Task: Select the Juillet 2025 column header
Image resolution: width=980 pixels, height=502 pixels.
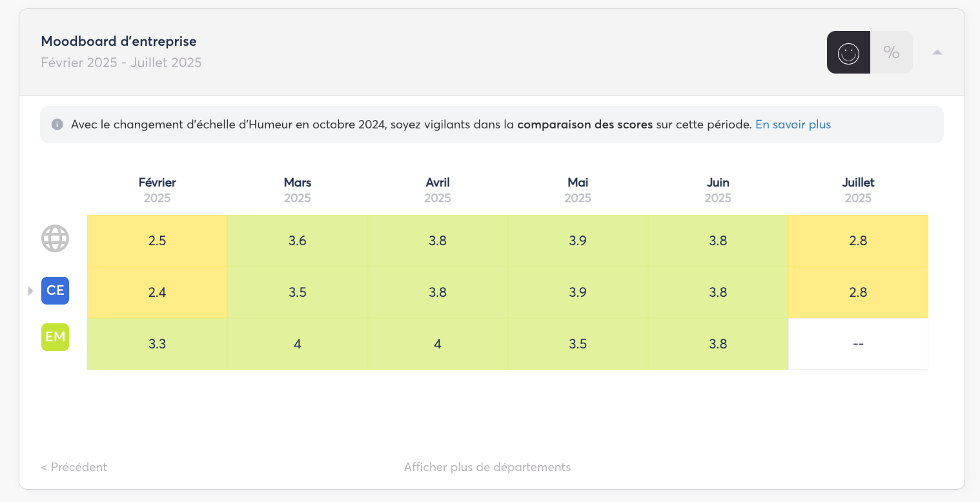Action: click(858, 190)
